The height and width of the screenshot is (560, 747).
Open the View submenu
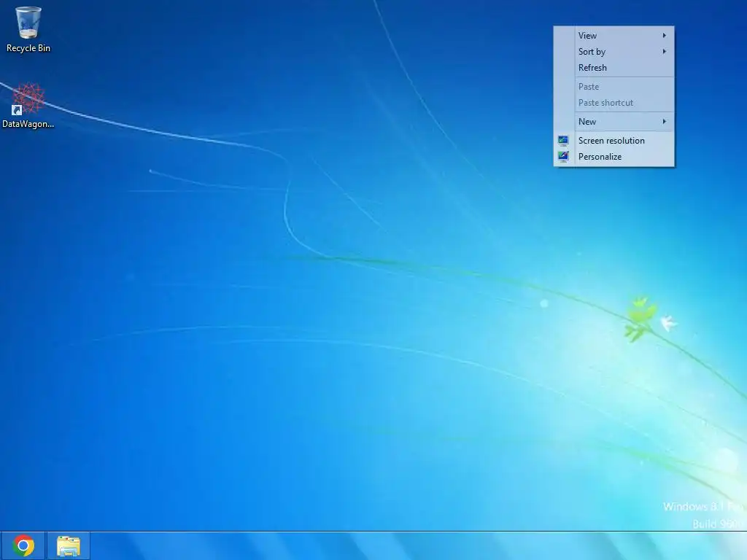click(x=614, y=36)
